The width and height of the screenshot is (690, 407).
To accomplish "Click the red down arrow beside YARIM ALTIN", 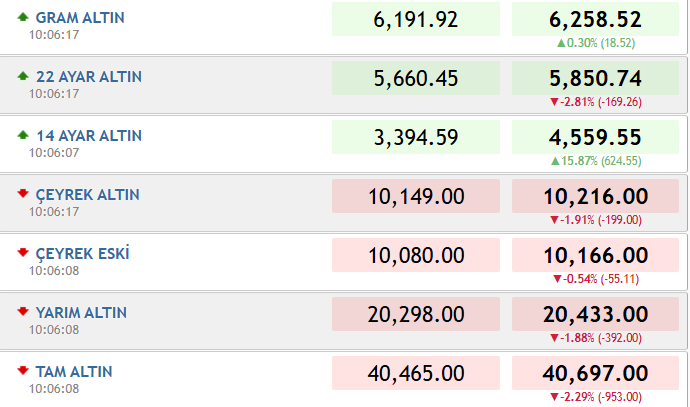I will (x=23, y=312).
